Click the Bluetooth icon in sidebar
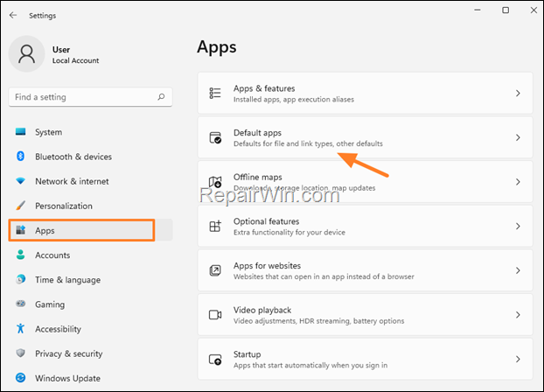The height and width of the screenshot is (392, 544). click(x=20, y=157)
